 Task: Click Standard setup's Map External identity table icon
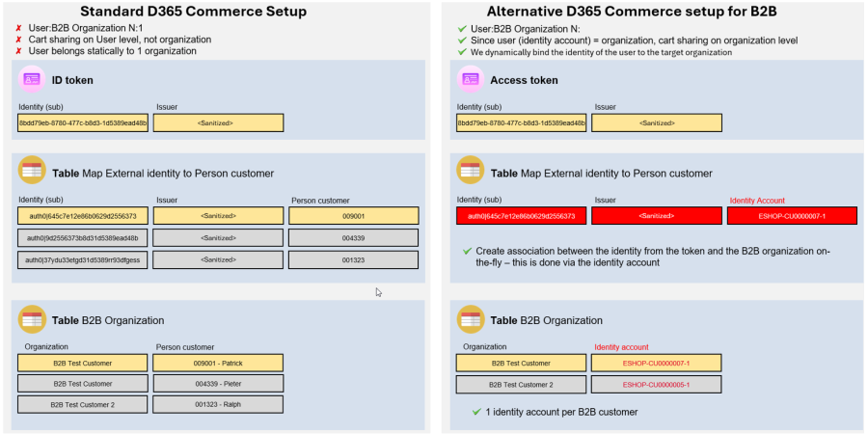pyautogui.click(x=31, y=170)
